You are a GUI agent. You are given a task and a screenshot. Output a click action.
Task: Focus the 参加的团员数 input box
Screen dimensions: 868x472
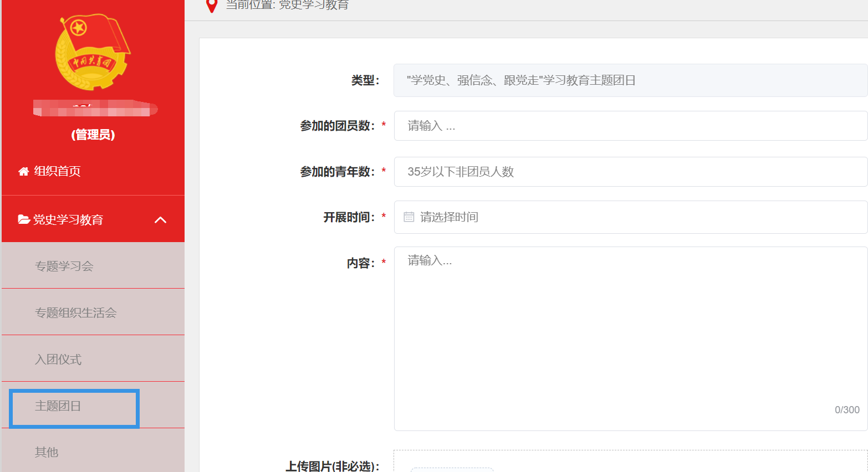click(630, 126)
